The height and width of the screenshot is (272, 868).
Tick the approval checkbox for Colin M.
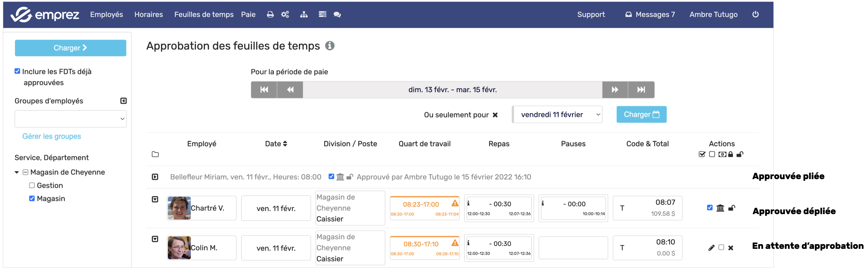(721, 247)
